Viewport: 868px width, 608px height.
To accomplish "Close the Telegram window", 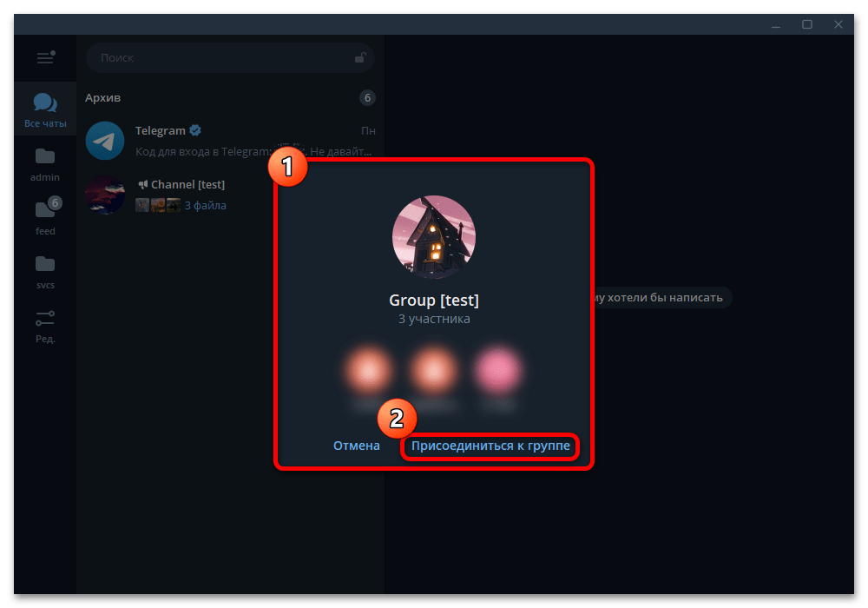I will pyautogui.click(x=838, y=25).
